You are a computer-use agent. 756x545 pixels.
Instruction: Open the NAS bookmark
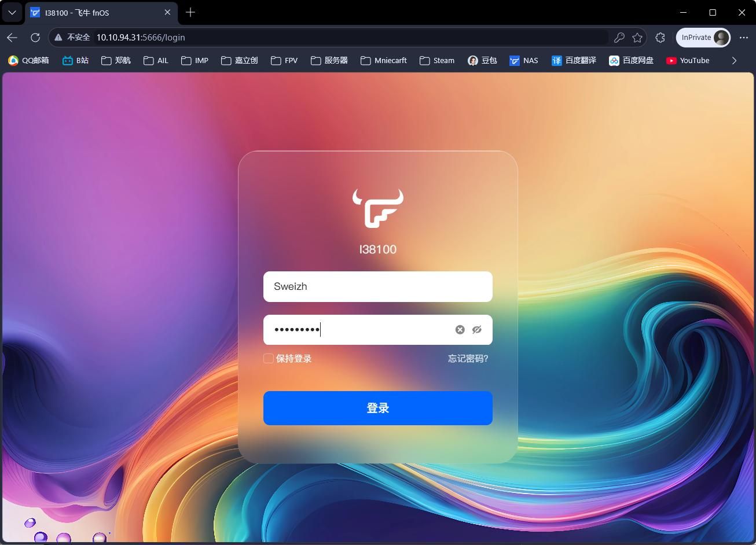click(524, 60)
